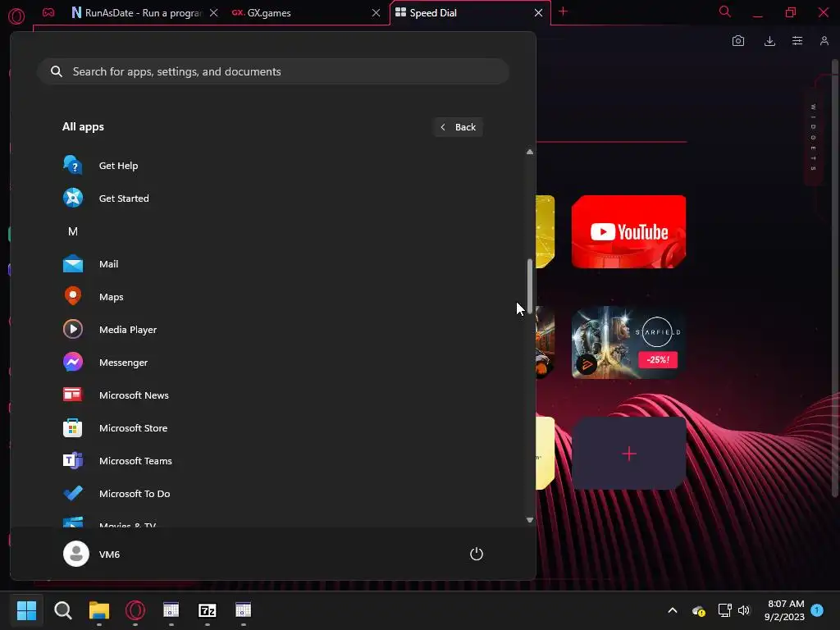Screen dimensions: 840x630
Task: Open the GX Corner gamepad icon
Action: pos(48,12)
